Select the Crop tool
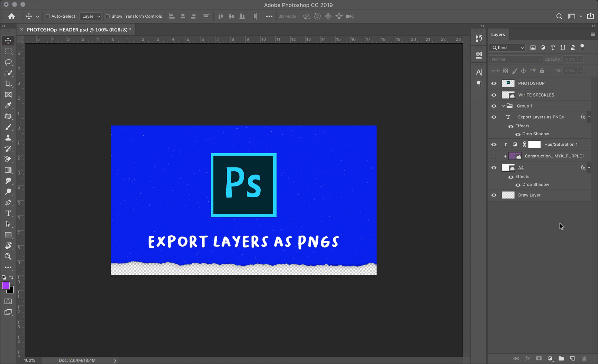 (8, 84)
